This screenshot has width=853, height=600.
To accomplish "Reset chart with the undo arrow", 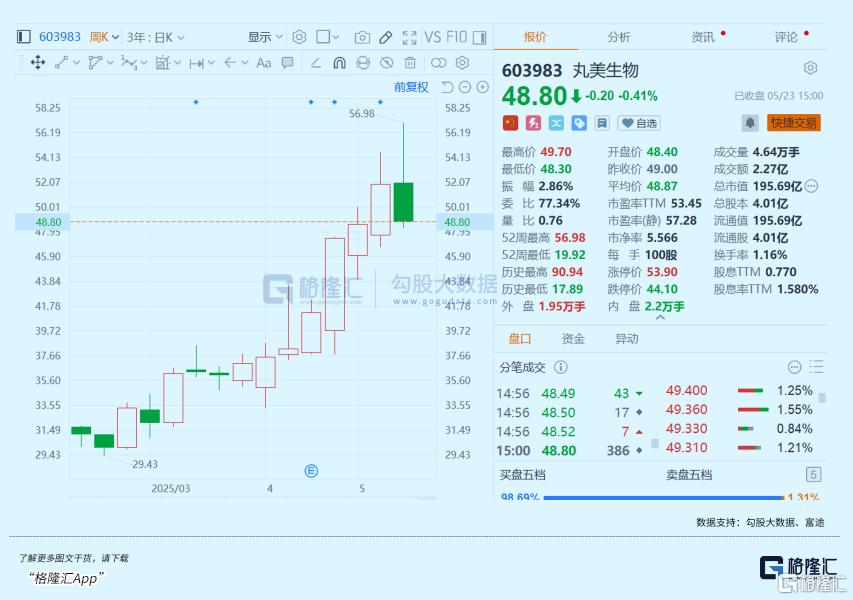I will (447, 87).
